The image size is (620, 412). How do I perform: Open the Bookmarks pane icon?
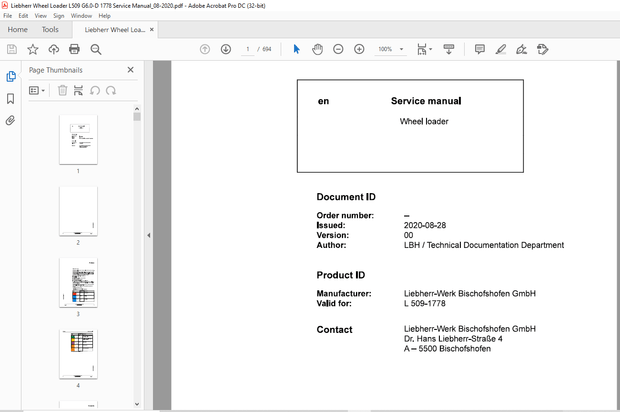point(11,98)
